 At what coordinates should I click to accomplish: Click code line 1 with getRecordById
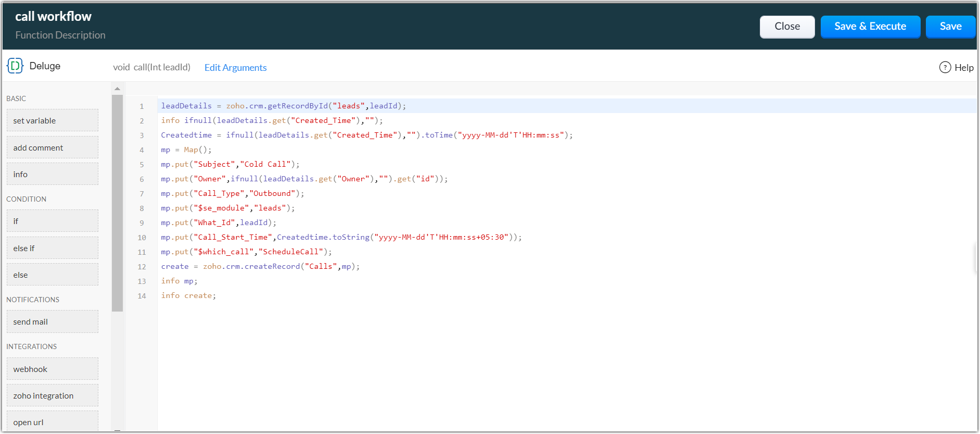tap(283, 106)
